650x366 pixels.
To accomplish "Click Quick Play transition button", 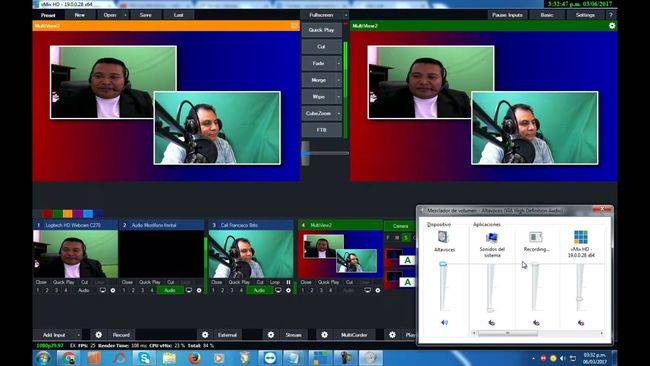I will pyautogui.click(x=321, y=30).
